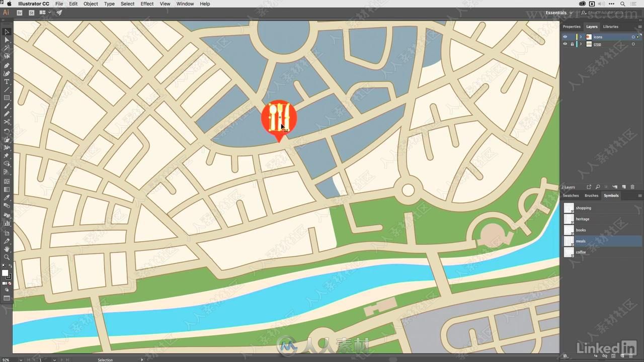
Task: Click the GPU performance rocket icon
Action: (59, 13)
